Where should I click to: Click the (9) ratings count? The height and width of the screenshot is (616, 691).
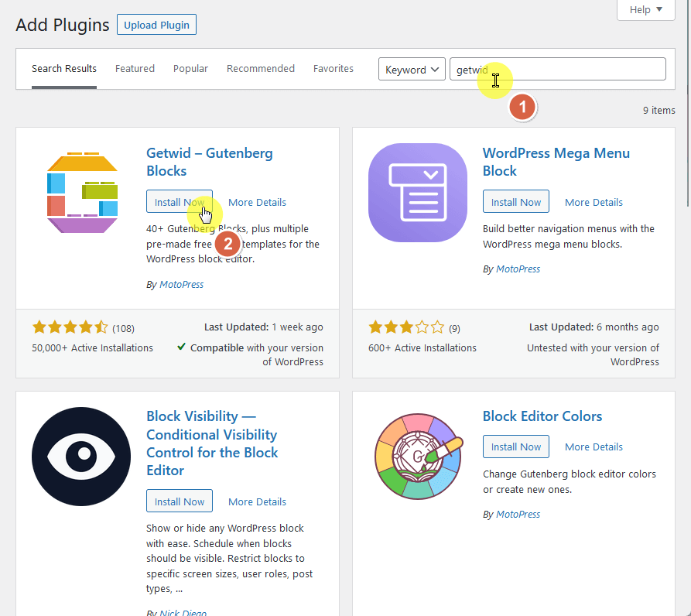tap(454, 328)
